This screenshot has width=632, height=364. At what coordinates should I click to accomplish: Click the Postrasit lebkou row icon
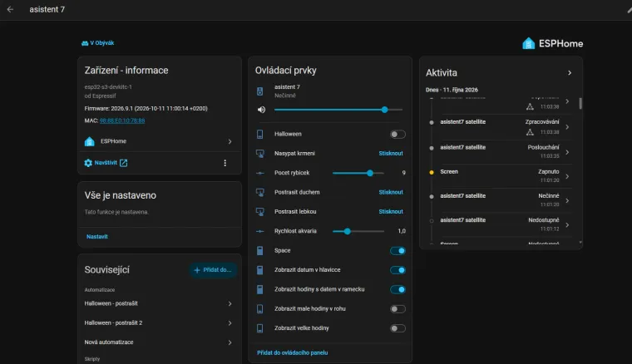tap(260, 212)
